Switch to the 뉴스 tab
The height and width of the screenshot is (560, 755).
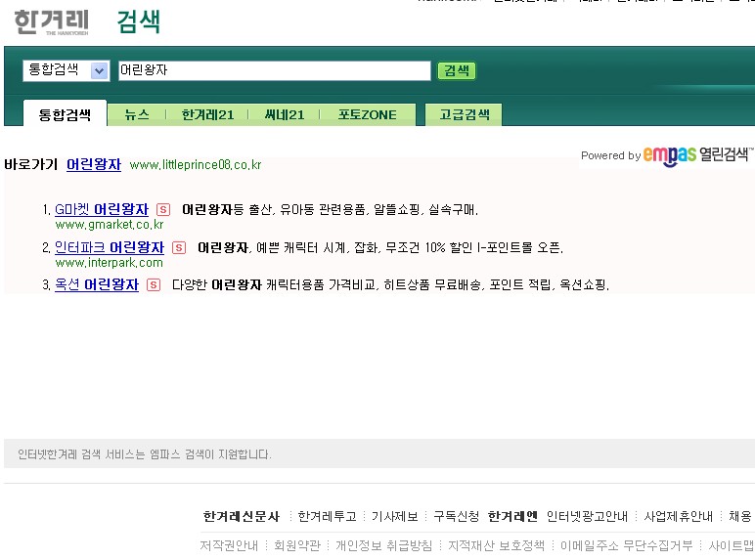[x=137, y=114]
